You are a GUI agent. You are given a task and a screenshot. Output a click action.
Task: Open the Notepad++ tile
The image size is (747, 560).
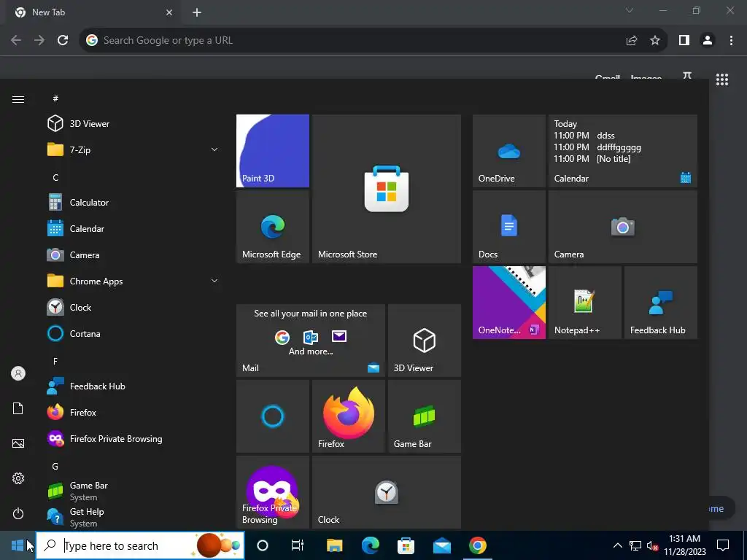tap(584, 303)
